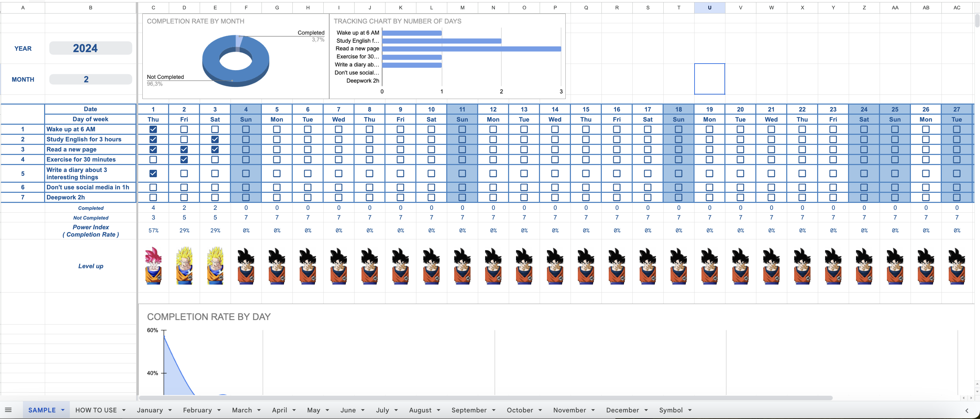Check Deepwork 2h box for day 2

click(x=184, y=197)
